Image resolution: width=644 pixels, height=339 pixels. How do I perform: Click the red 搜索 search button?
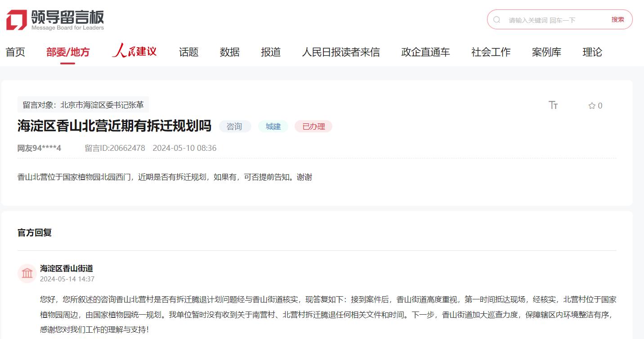[617, 20]
